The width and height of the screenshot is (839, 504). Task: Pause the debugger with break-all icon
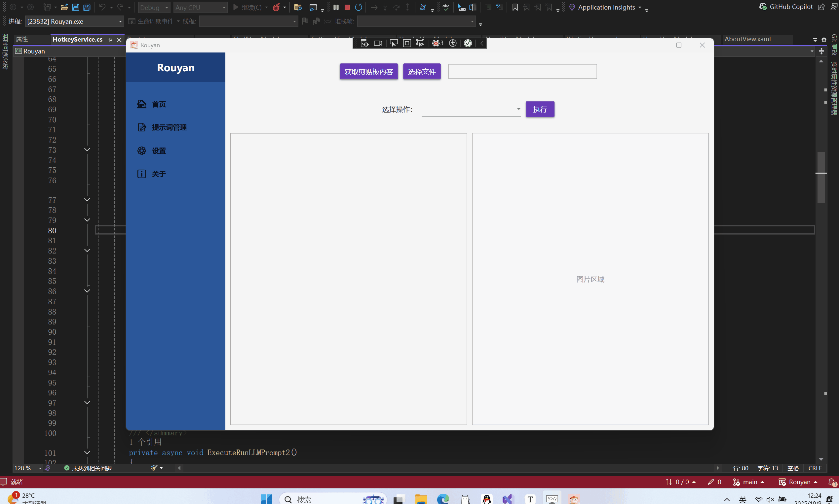click(336, 7)
